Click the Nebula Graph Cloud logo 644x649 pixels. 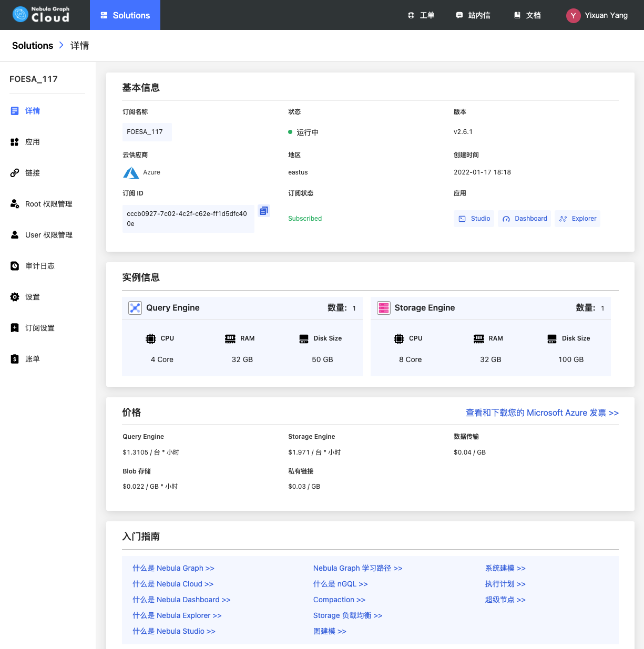click(42, 15)
